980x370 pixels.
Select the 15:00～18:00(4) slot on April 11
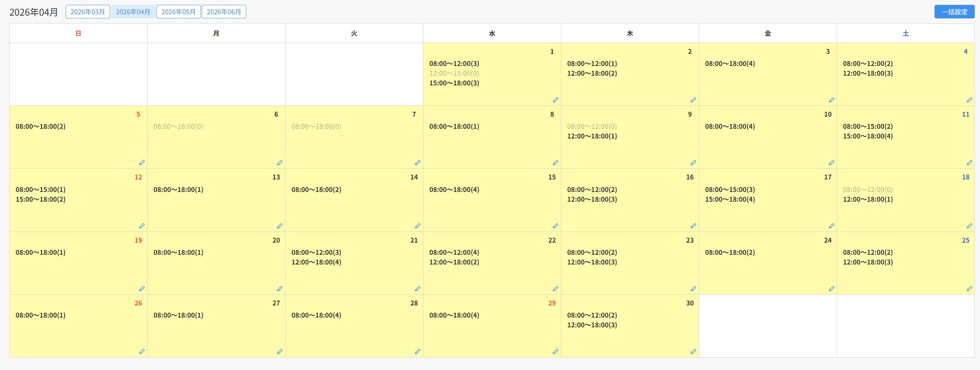[867, 136]
